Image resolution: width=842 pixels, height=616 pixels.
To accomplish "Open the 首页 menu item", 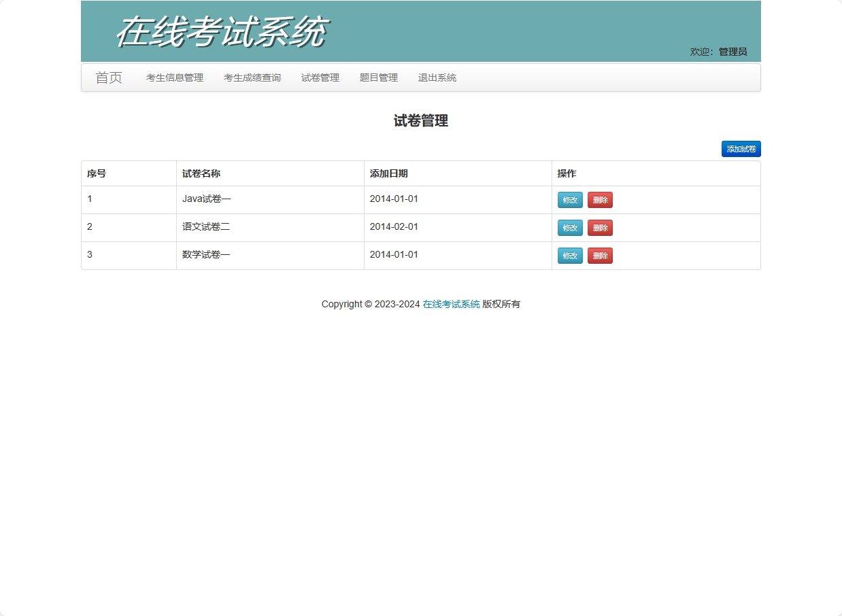I will 109,78.
